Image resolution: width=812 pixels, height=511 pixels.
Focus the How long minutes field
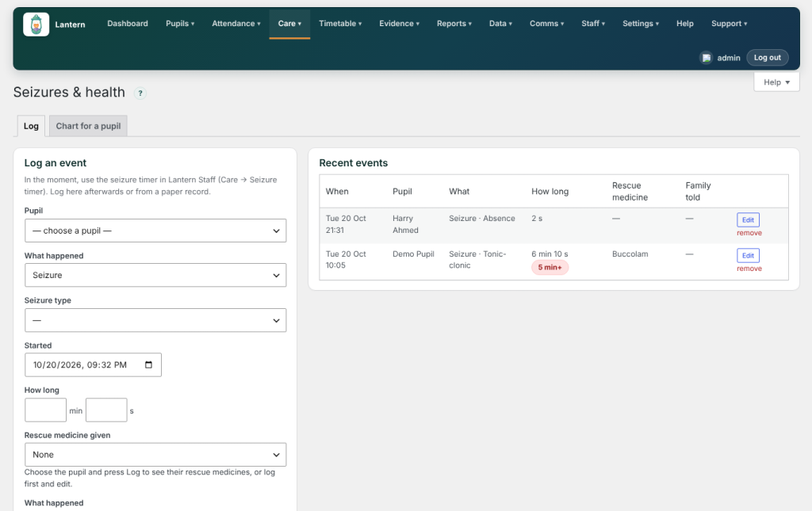(45, 410)
